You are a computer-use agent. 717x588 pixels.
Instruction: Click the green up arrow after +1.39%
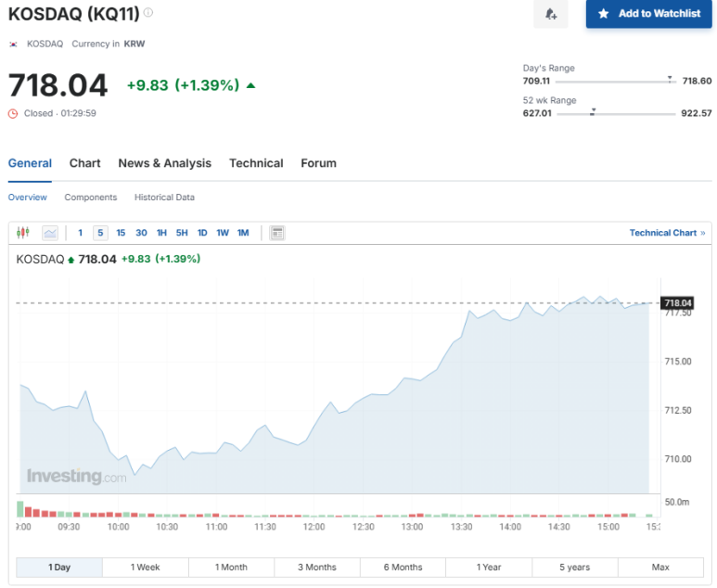(250, 85)
